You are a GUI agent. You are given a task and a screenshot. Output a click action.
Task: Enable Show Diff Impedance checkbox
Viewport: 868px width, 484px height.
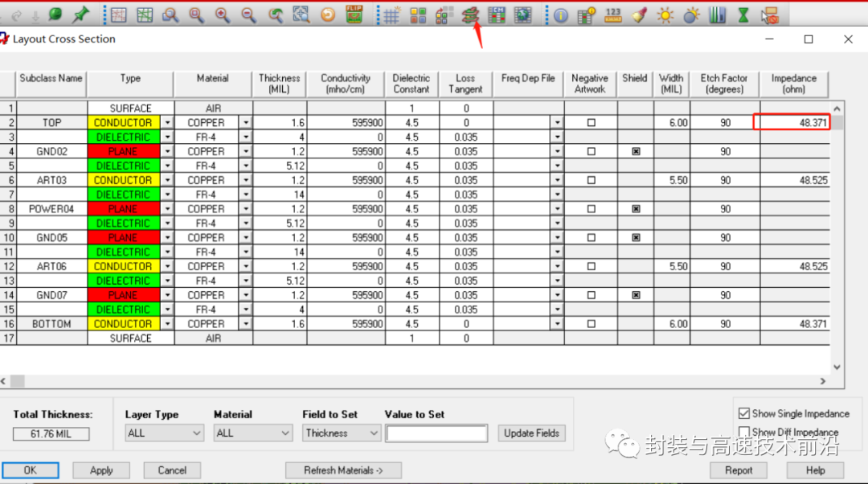coord(744,432)
